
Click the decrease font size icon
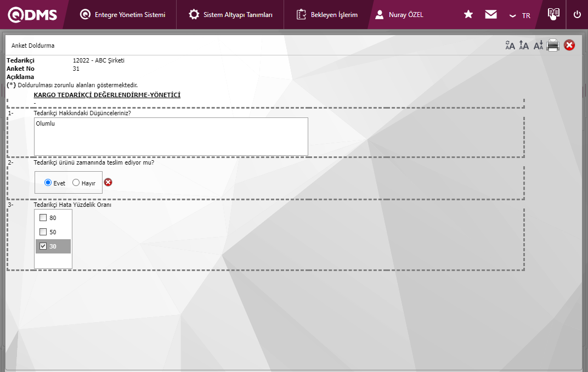[538, 46]
